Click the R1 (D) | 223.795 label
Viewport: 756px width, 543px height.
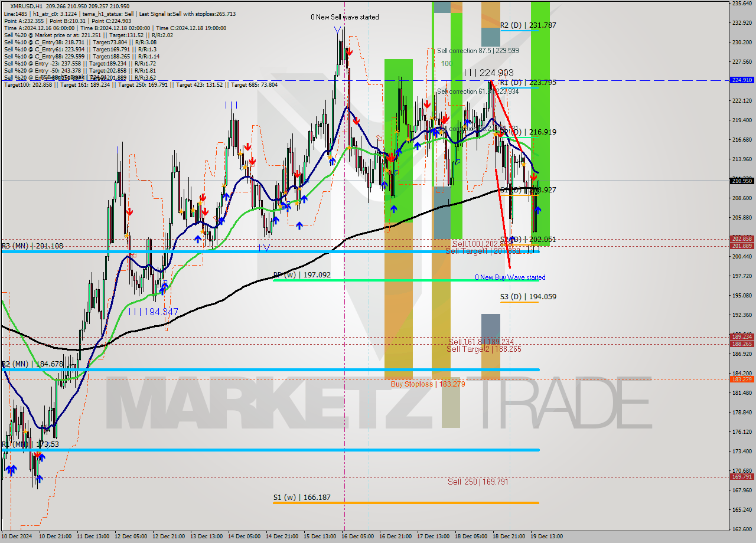pos(527,83)
